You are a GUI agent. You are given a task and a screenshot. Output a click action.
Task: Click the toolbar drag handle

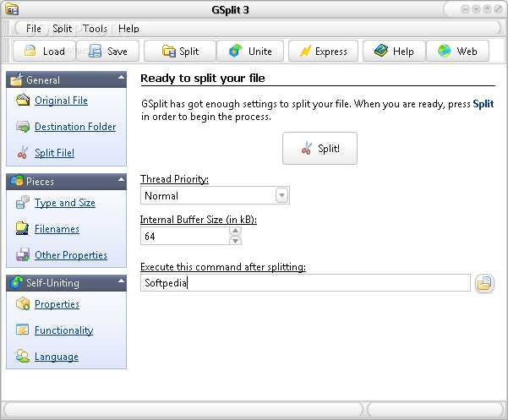(x=6, y=51)
